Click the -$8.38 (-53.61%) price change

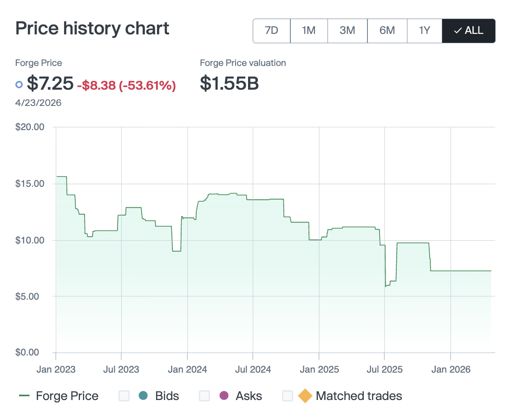point(126,85)
